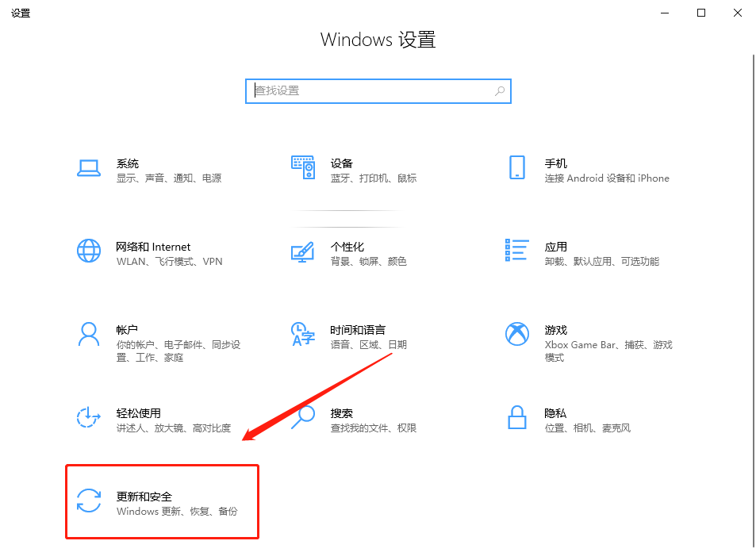Click the 搜索 title text
This screenshot has width=756, height=560.
point(341,413)
